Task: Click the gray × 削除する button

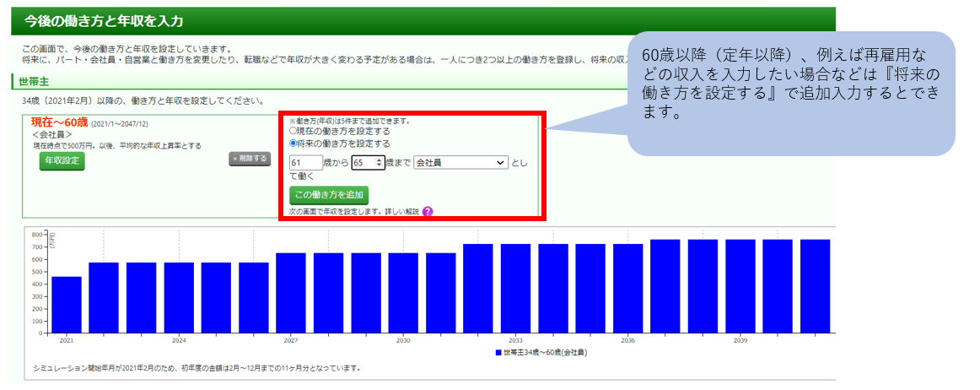Action: [250, 159]
